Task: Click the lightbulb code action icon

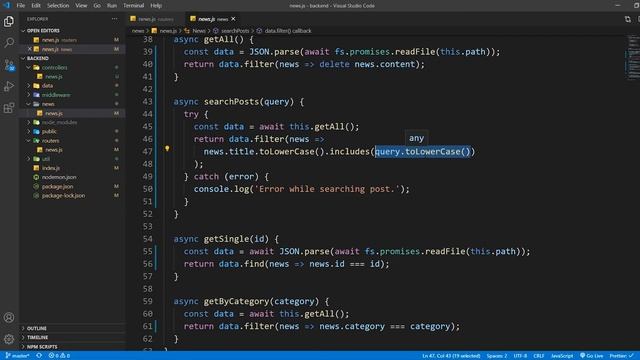Action: (x=167, y=149)
